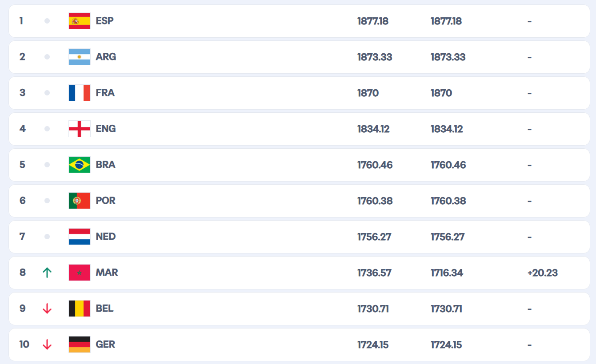Click the Belgium flag icon
Viewport: 596px width, 364px height.
[x=80, y=309]
